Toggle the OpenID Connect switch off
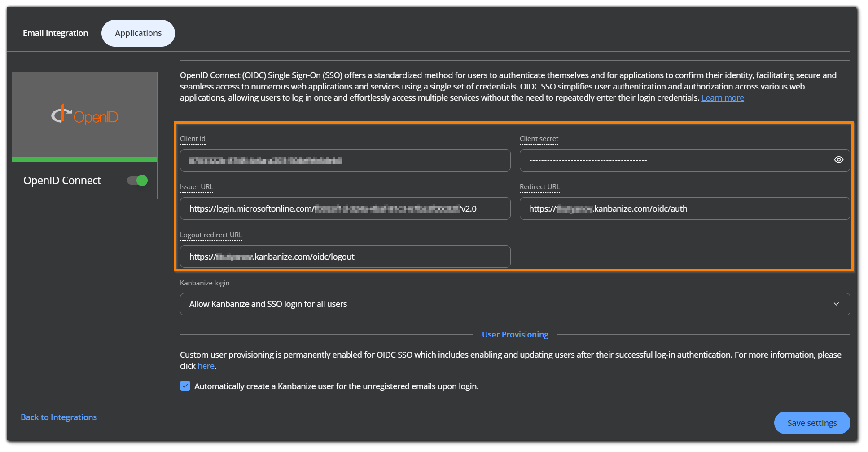The width and height of the screenshot is (868, 452). point(137,181)
